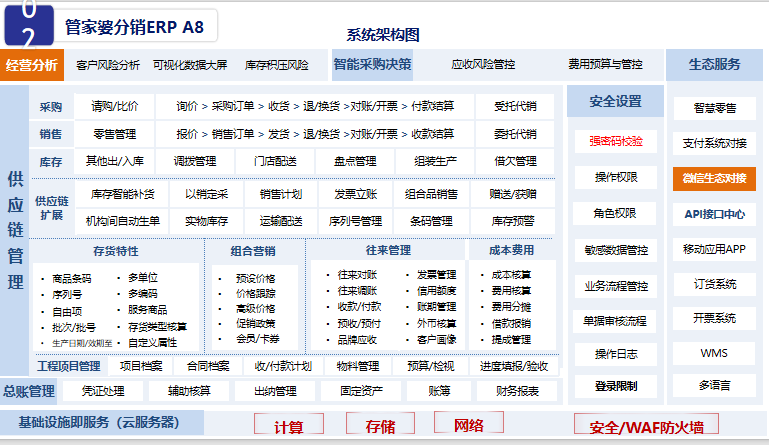This screenshot has width=769, height=445.
Task: Select 运输配送 cell
Action: coord(281,221)
